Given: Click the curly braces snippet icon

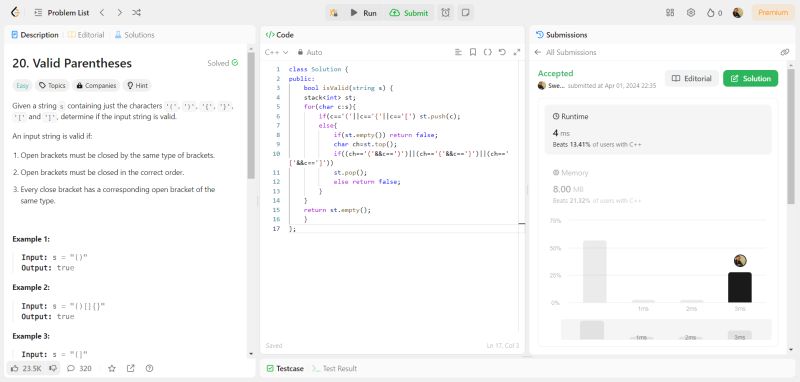Looking at the screenshot, I should click(488, 52).
